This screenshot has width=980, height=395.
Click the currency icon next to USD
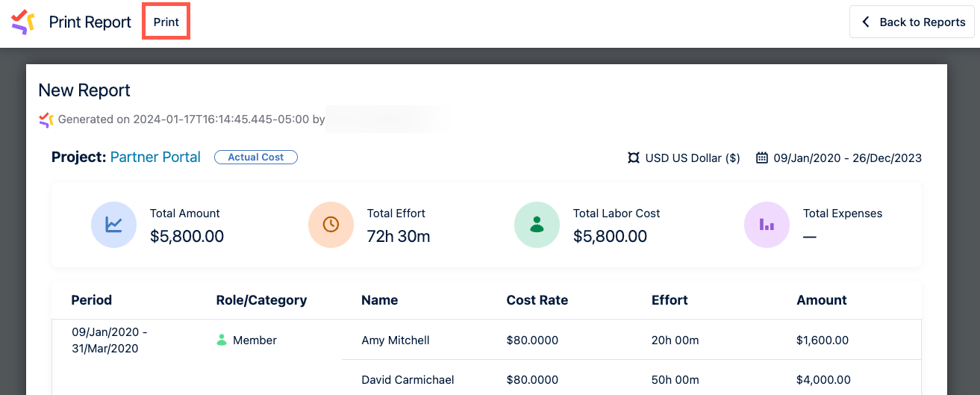point(634,158)
